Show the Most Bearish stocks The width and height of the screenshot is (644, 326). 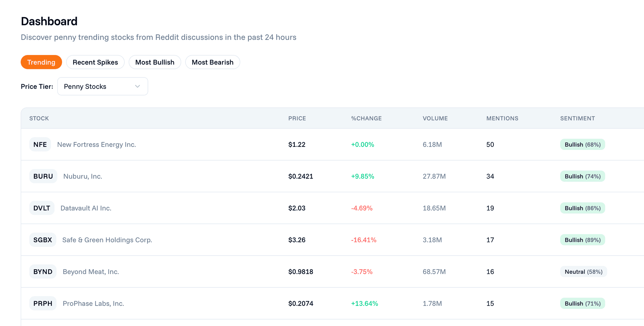pyautogui.click(x=212, y=62)
